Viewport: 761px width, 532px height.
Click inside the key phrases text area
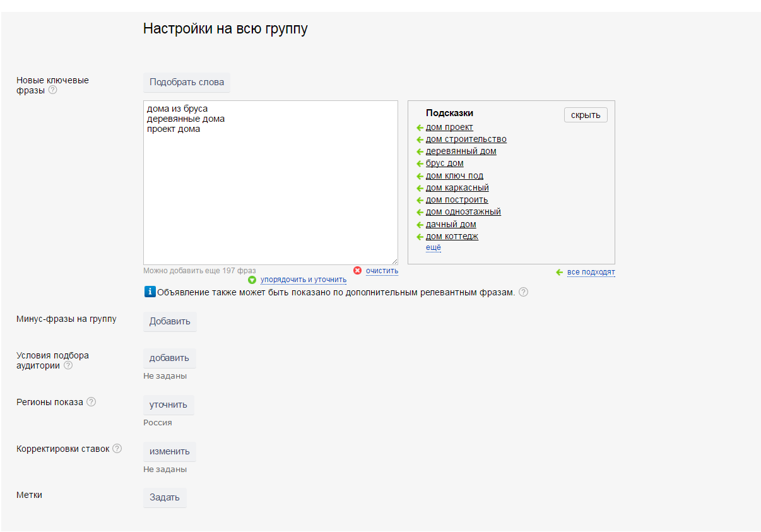tap(270, 189)
